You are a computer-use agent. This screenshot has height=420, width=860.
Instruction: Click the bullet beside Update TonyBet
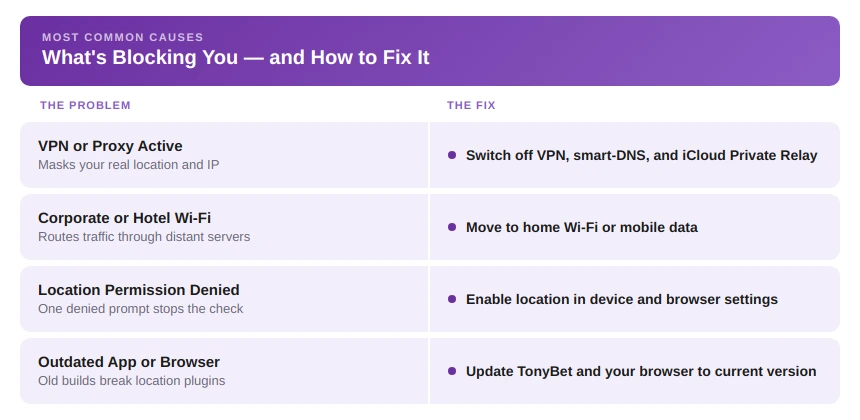452,371
